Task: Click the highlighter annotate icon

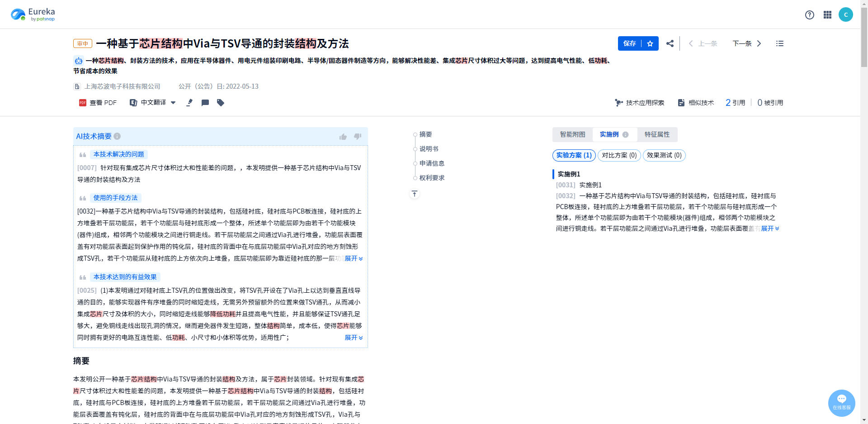Action: 189,103
